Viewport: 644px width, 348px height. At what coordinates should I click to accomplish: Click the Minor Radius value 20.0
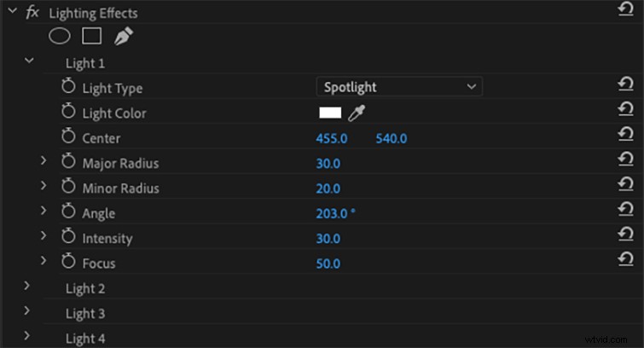tap(328, 188)
